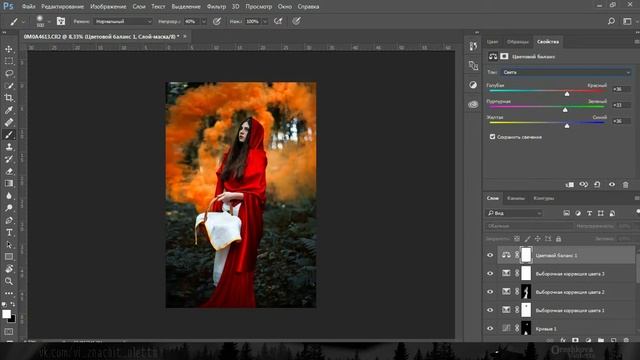
Task: Select the Rectangle shape tool
Action: [9, 257]
